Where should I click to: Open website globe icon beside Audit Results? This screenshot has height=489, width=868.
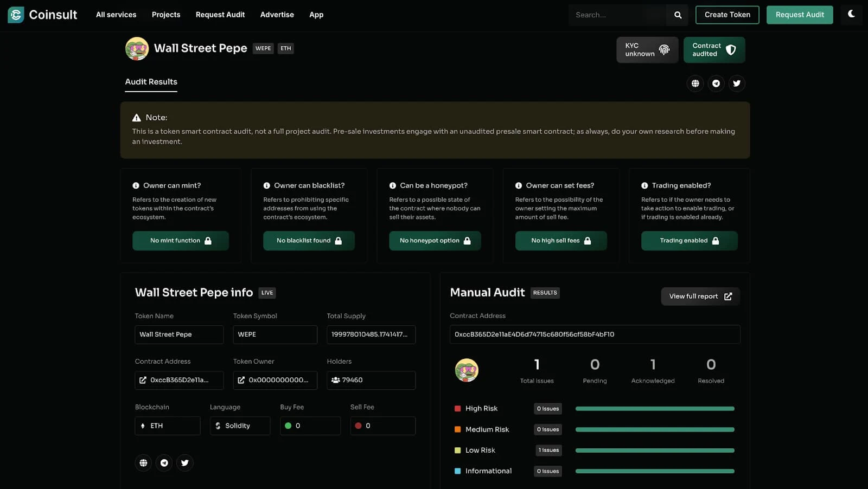tap(695, 83)
